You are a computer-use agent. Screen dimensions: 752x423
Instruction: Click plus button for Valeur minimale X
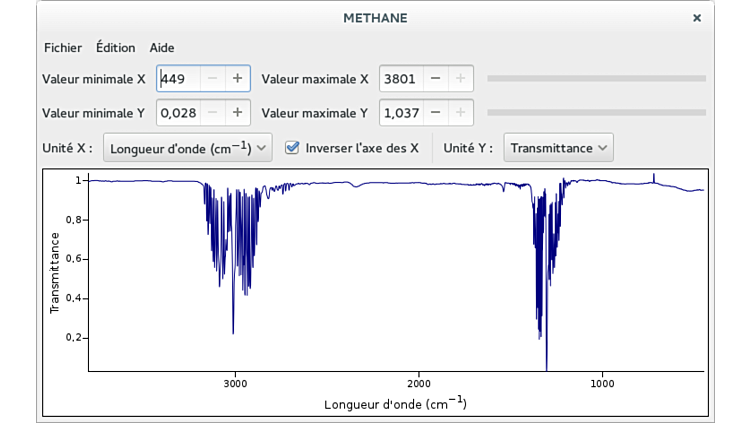[237, 78]
